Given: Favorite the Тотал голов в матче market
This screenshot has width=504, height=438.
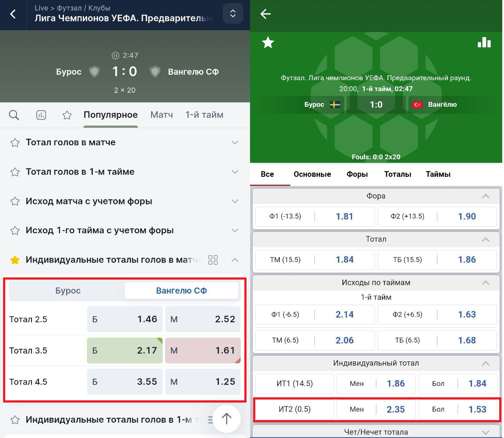Looking at the screenshot, I should 15,143.
